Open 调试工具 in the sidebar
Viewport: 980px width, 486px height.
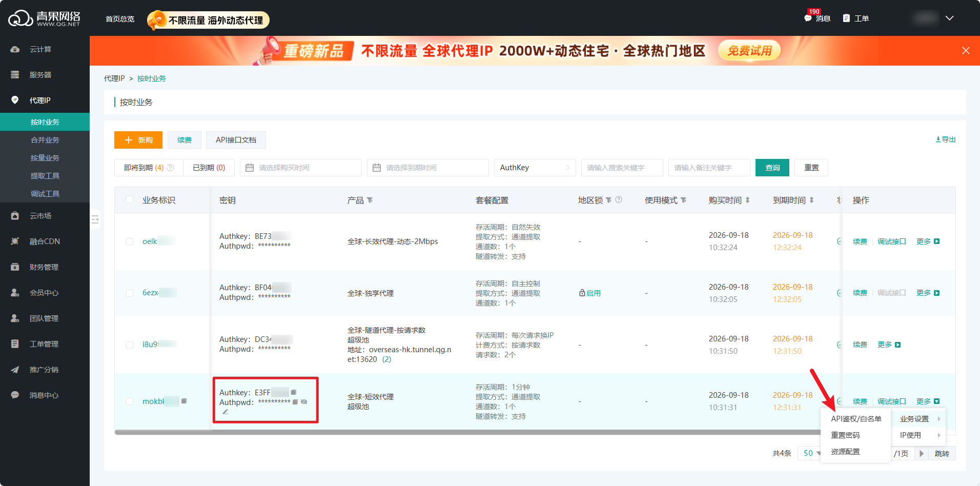(x=45, y=194)
